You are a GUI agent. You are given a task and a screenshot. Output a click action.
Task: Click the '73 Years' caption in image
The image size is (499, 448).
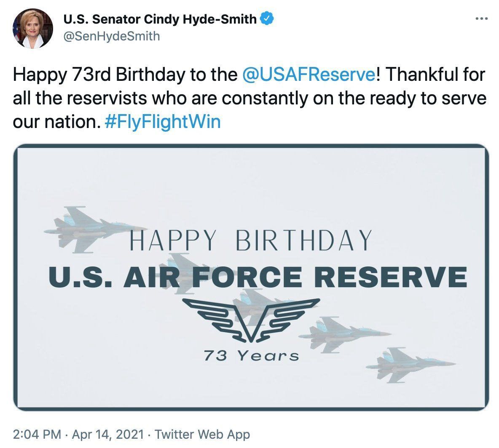(251, 356)
